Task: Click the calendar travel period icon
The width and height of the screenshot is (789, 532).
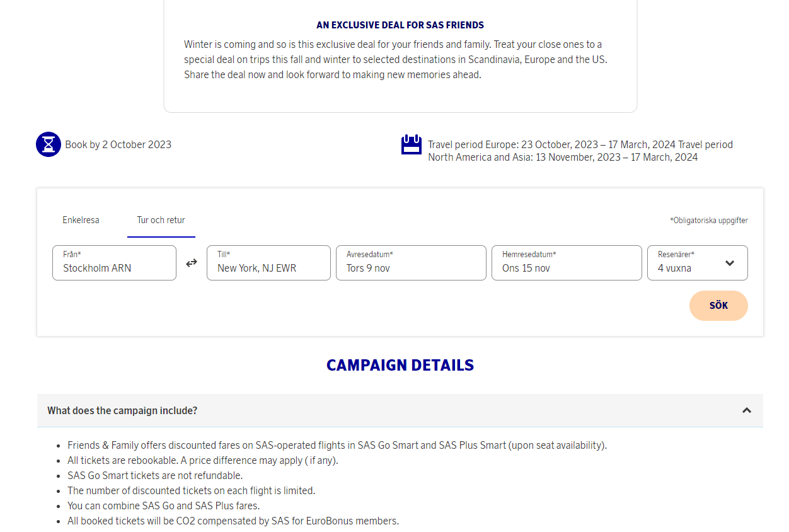Action: tap(411, 144)
